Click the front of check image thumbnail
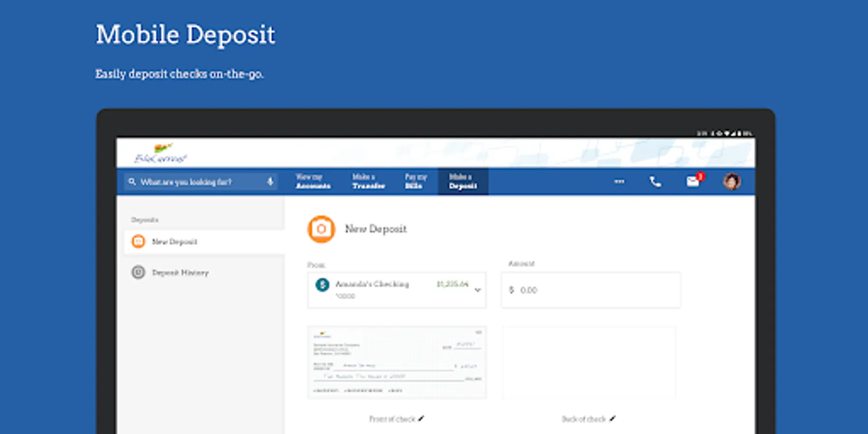Screen dimensions: 868x434 tap(397, 362)
